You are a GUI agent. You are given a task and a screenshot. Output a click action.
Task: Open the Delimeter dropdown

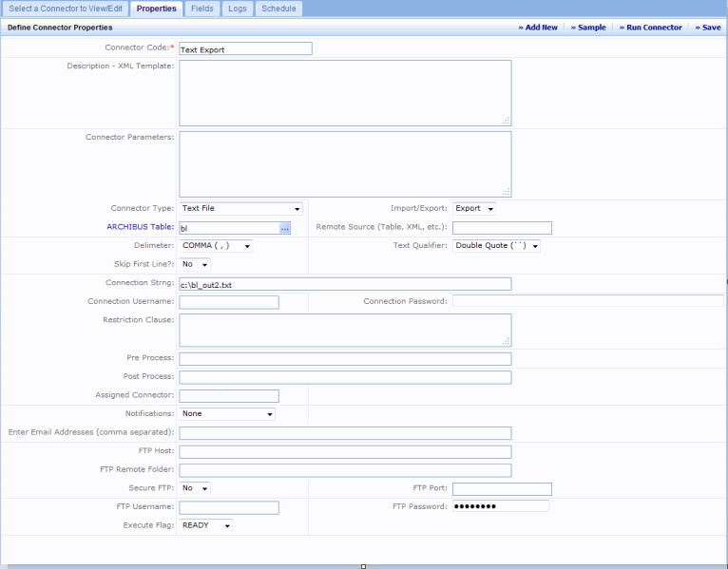[x=216, y=246]
